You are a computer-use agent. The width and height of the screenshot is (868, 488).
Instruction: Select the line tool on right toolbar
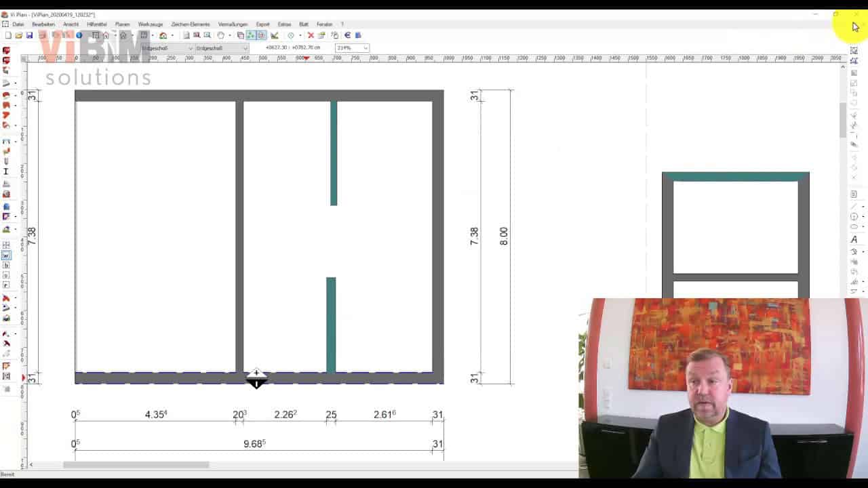tap(854, 206)
